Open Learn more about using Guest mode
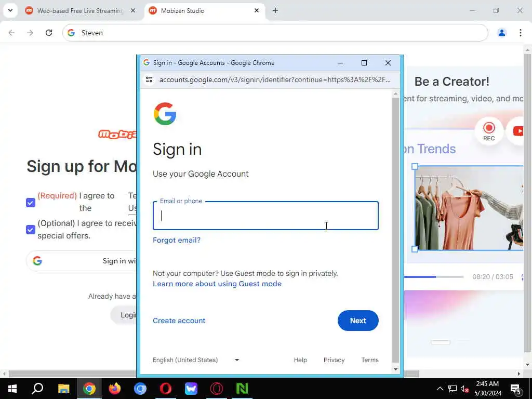 tap(217, 284)
